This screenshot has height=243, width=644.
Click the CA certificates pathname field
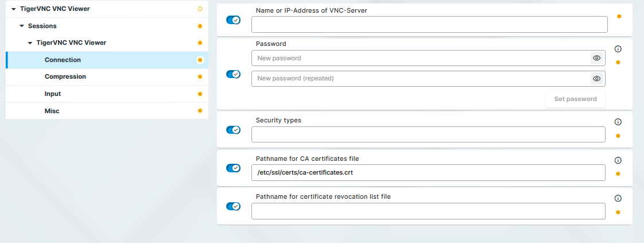point(428,173)
